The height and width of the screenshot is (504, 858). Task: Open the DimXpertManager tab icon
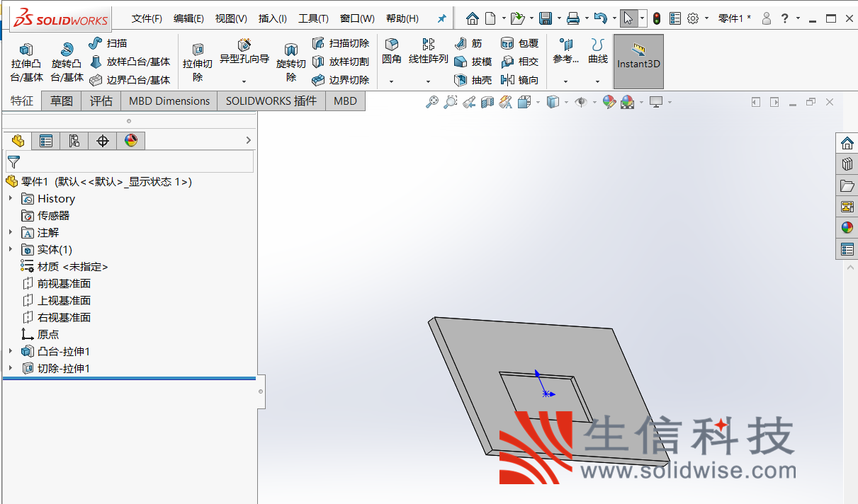(103, 141)
